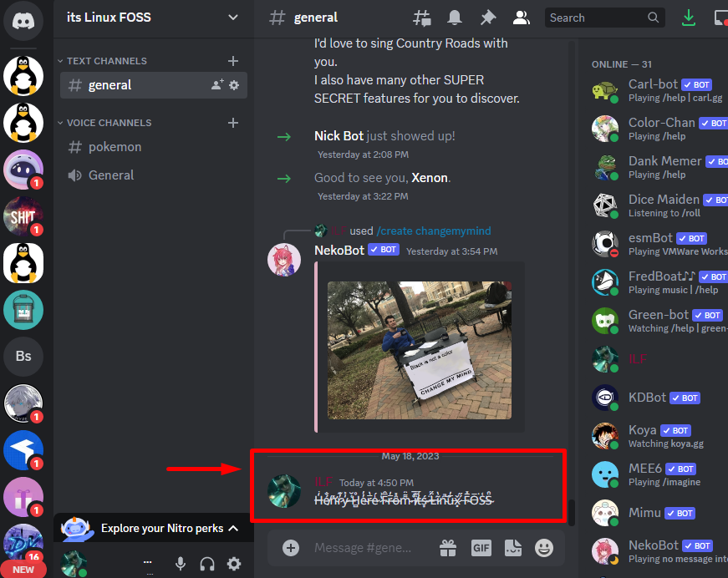The width and height of the screenshot is (728, 578).
Task: Expand the its Linux FOSS server menu
Action: (x=153, y=18)
